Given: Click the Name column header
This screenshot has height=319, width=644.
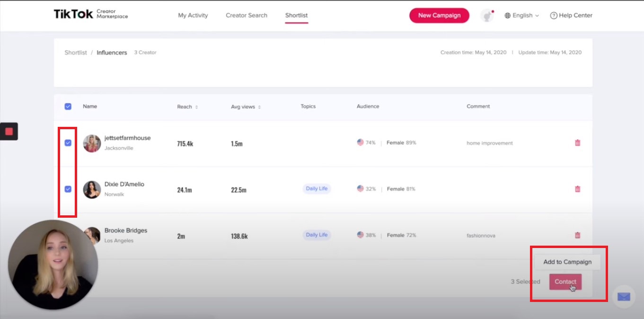Looking at the screenshot, I should 90,106.
